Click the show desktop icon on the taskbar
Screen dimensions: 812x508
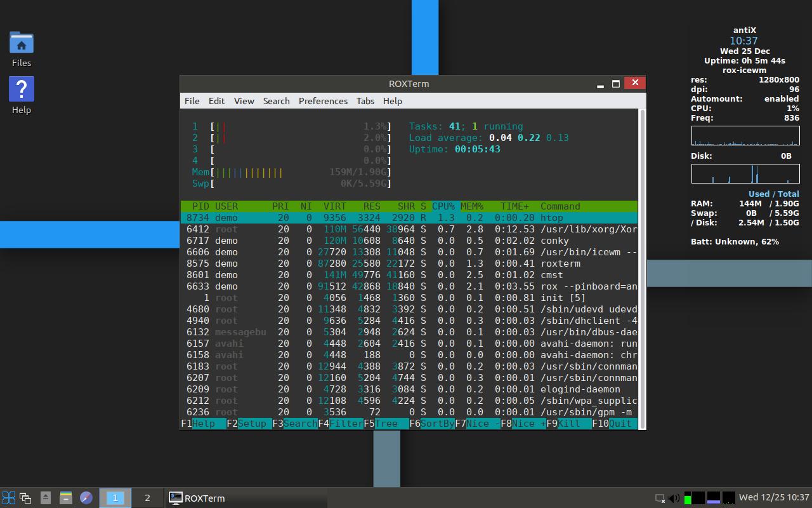(45, 498)
